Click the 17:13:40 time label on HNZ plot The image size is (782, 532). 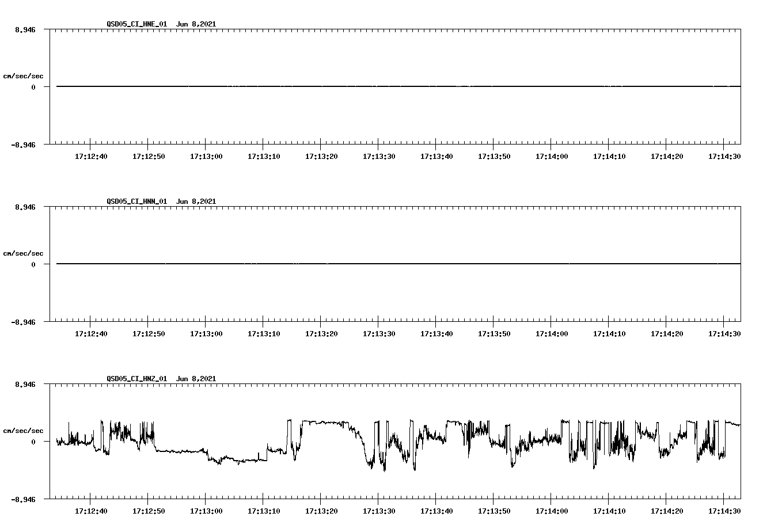pyautogui.click(x=436, y=511)
